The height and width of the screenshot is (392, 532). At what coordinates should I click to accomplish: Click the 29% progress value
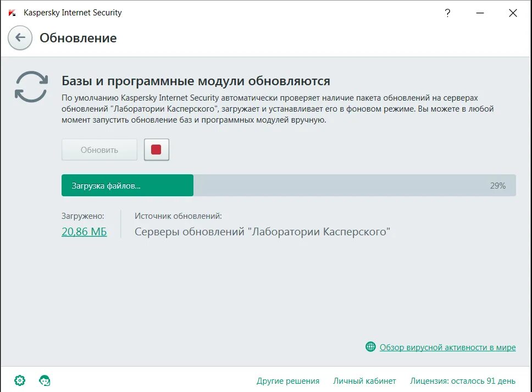(x=498, y=186)
